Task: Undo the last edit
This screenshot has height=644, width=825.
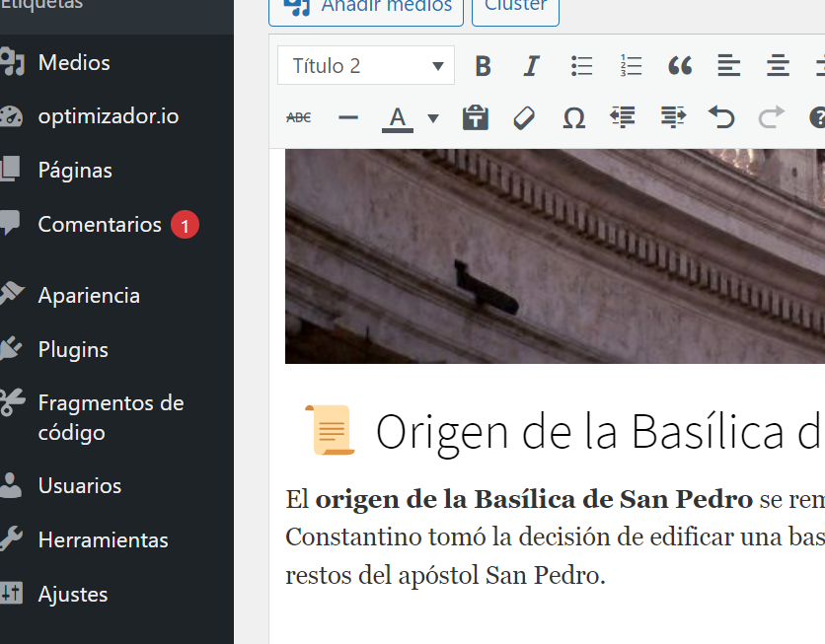Action: pos(721,117)
